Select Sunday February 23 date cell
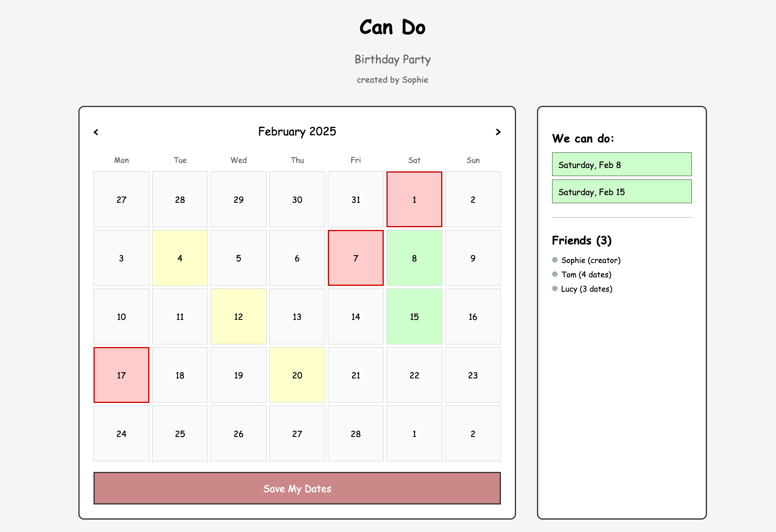The width and height of the screenshot is (776, 532). [x=473, y=375]
